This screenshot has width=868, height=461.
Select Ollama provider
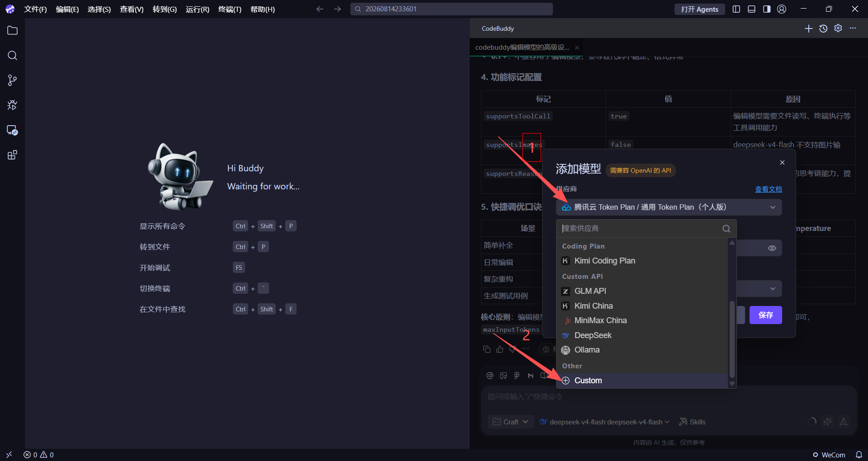tap(642, 350)
